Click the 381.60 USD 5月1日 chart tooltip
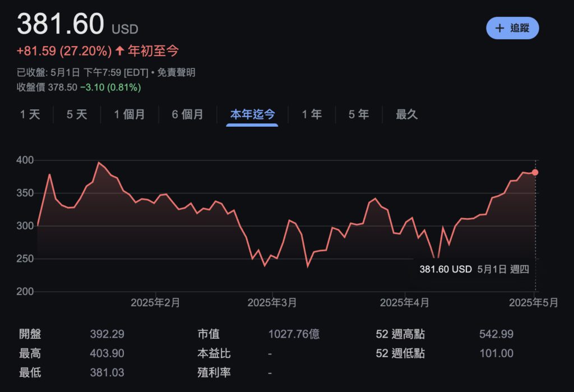This screenshot has height=392, width=574. pyautogui.click(x=474, y=269)
